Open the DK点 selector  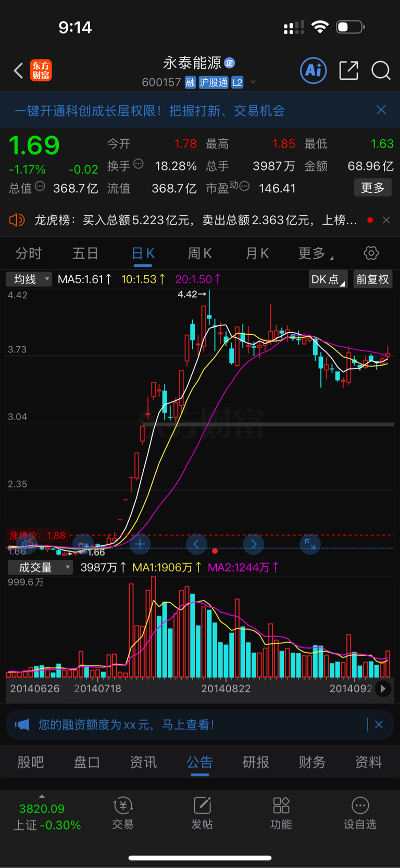click(328, 279)
